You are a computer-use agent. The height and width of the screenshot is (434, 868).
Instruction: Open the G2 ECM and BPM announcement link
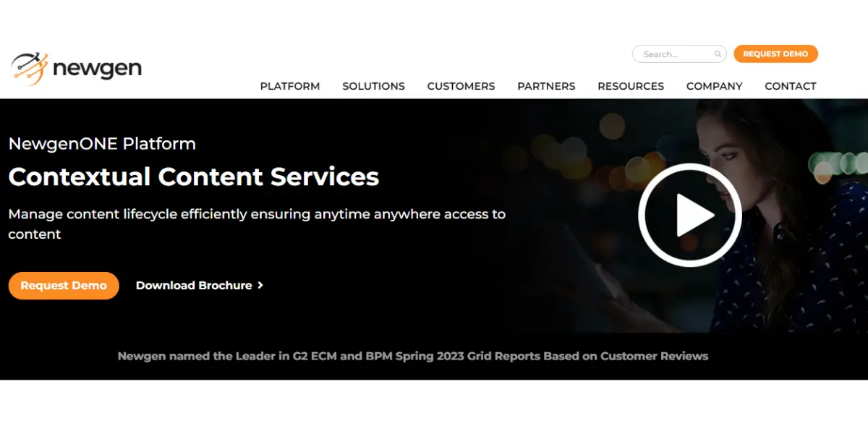[413, 356]
